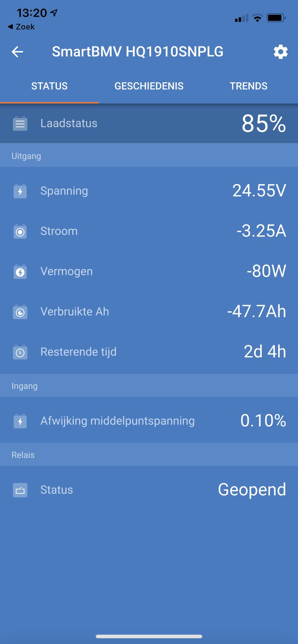Tap the back arrow icon

click(x=17, y=52)
